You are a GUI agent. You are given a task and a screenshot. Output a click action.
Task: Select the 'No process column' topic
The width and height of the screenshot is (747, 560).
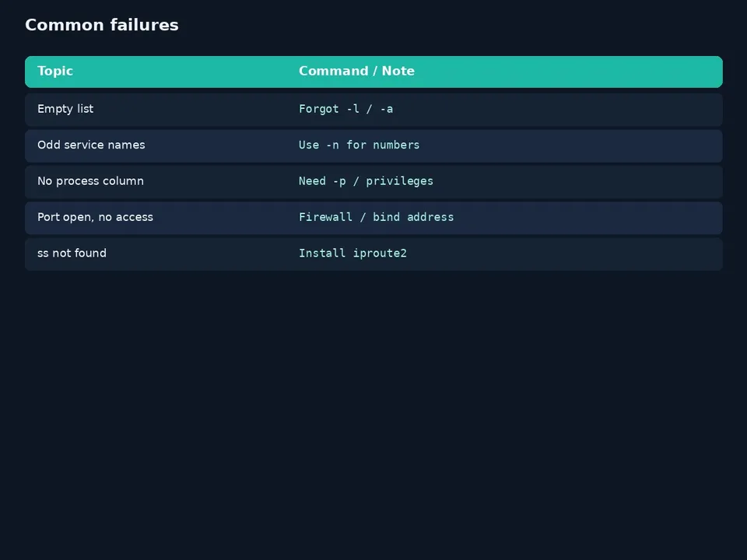coord(90,181)
